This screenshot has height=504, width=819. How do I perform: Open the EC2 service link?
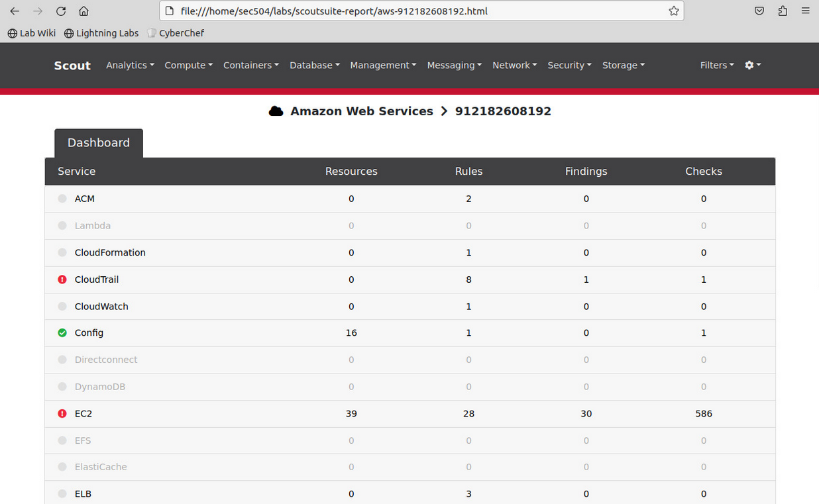tap(83, 413)
